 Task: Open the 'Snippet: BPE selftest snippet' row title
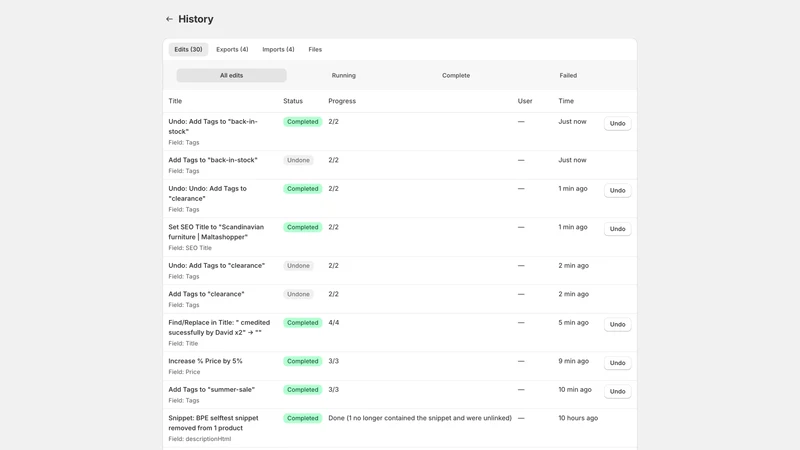pyautogui.click(x=213, y=423)
